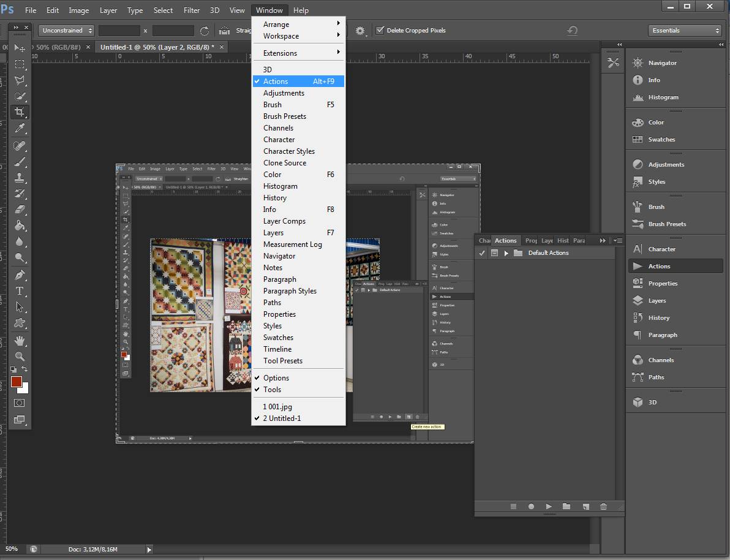Viewport: 730px width, 560px height.
Task: Select the Paint Bucket tool
Action: [20, 225]
